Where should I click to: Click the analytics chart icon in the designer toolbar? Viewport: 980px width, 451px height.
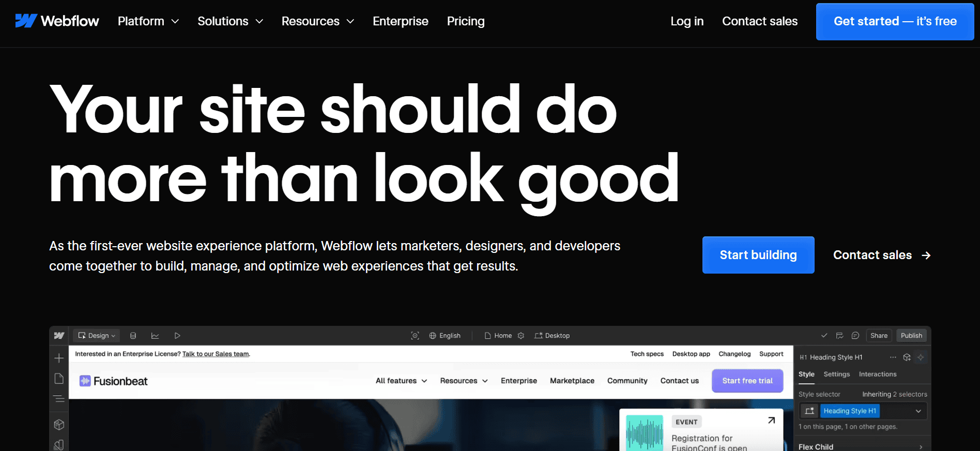coord(155,336)
